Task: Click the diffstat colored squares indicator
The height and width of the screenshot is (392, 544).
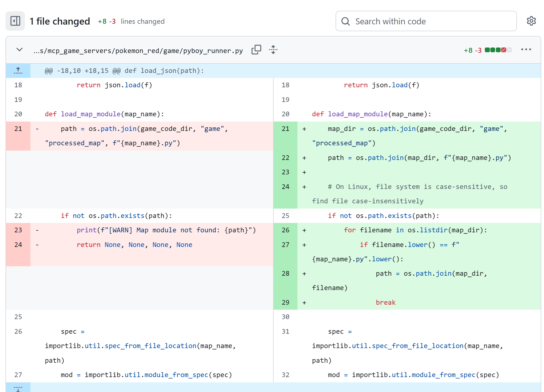Action: tap(498, 50)
